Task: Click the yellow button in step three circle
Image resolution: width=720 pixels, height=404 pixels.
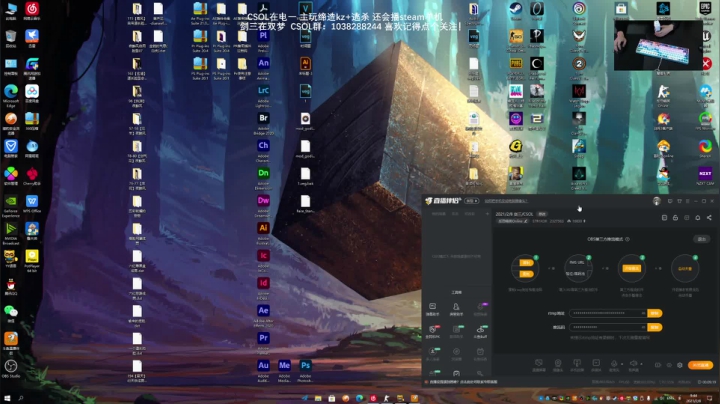Action: 631,268
